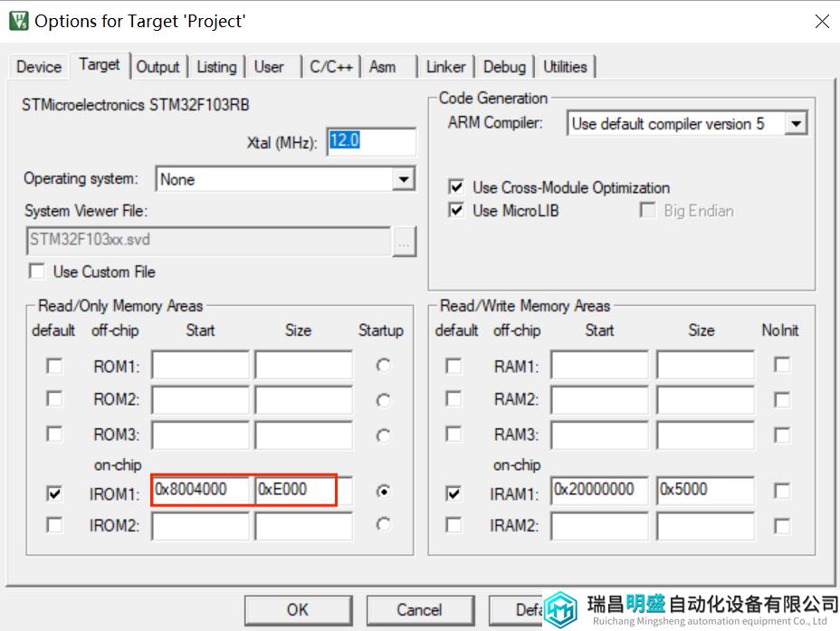The width and height of the screenshot is (840, 631).
Task: Select the Utilities tab
Action: [x=565, y=67]
